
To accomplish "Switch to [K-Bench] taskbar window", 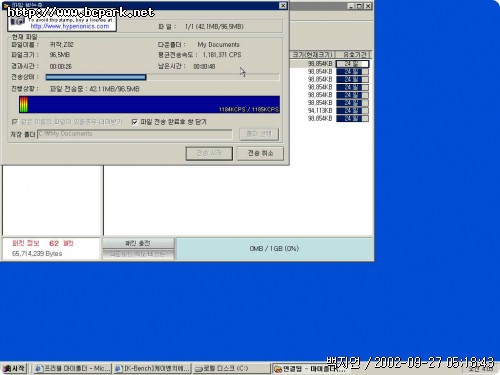I will (x=152, y=369).
